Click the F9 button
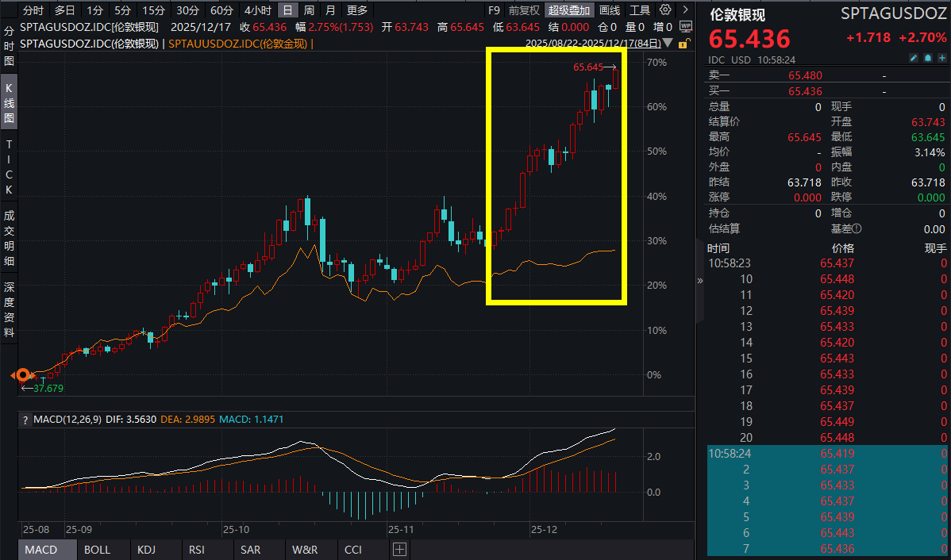This screenshot has width=951, height=560. pyautogui.click(x=494, y=10)
